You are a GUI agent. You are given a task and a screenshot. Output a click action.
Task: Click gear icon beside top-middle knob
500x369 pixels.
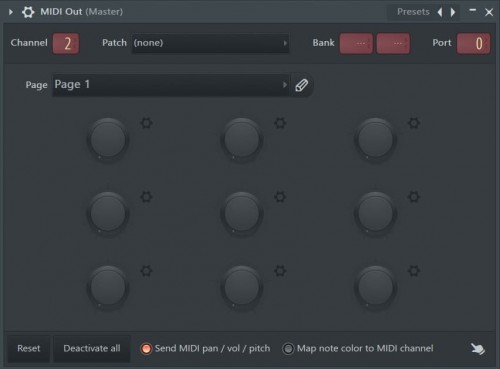click(x=280, y=123)
